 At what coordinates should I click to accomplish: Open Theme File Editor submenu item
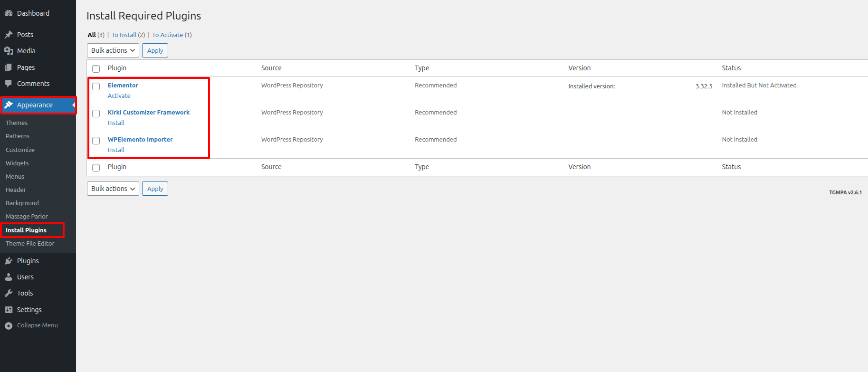click(30, 243)
